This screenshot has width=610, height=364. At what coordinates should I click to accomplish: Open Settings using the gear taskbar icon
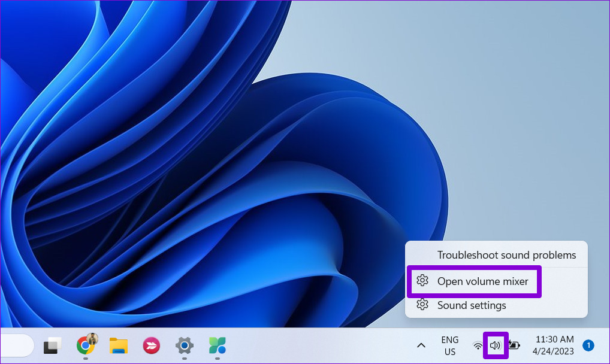coord(183,345)
